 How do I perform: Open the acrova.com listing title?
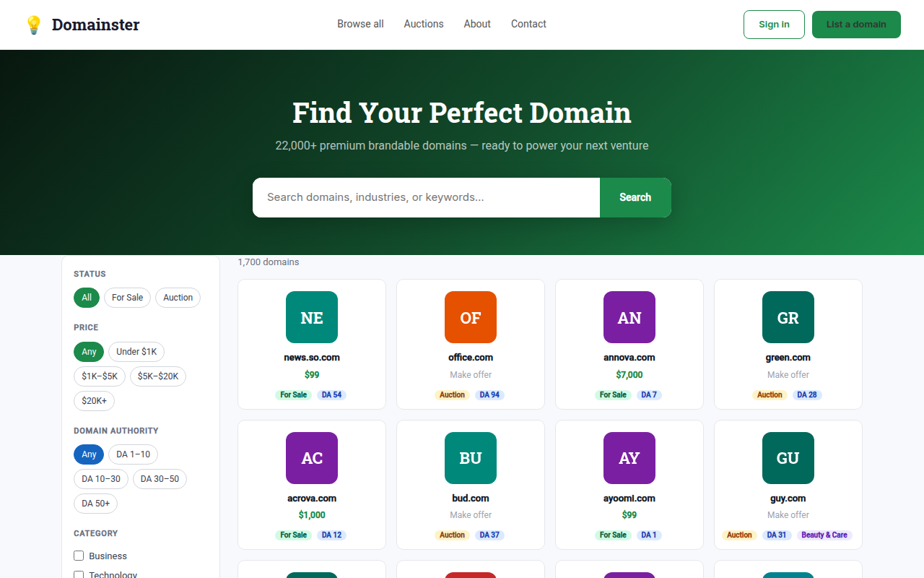point(312,499)
